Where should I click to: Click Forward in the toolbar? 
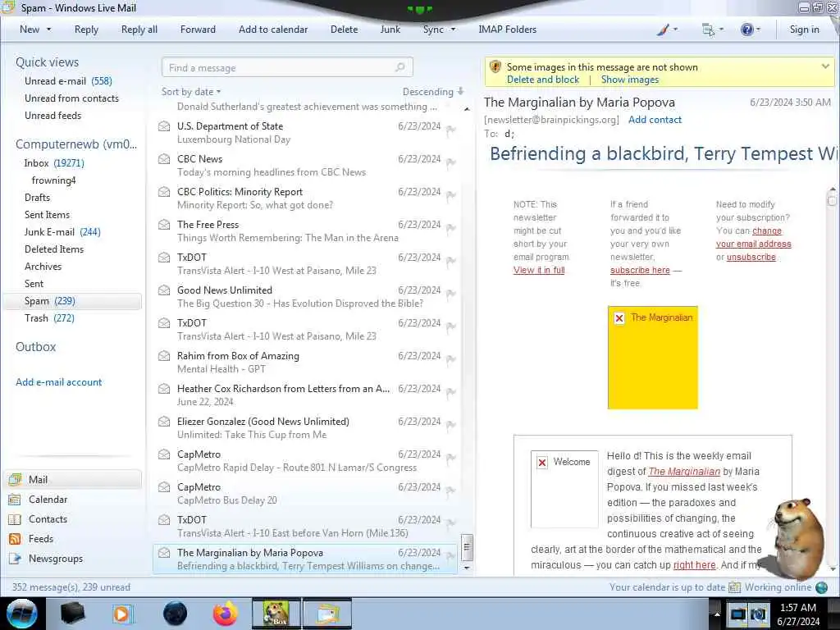coord(198,30)
